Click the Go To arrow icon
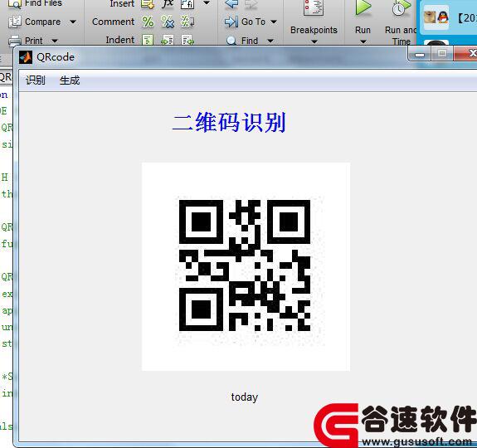477x448 pixels. coord(231,22)
